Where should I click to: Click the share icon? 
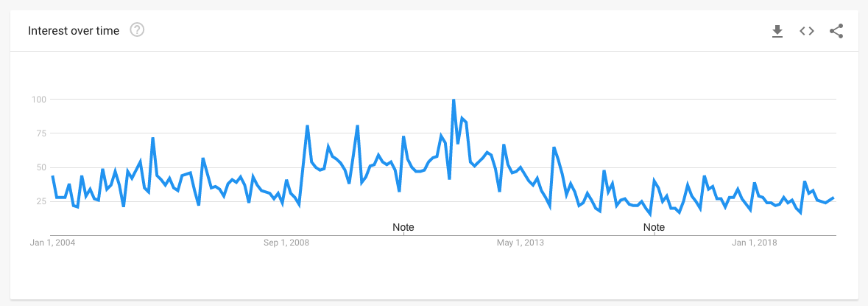836,31
